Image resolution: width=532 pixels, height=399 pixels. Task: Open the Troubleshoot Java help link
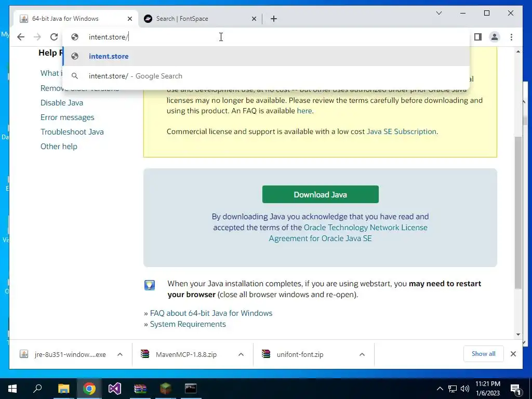[72, 132]
